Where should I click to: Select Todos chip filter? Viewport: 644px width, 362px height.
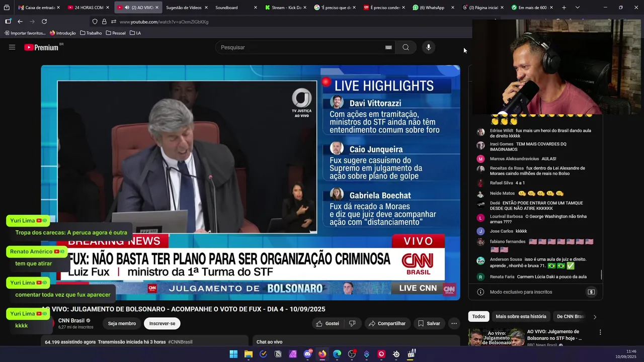pos(478,316)
